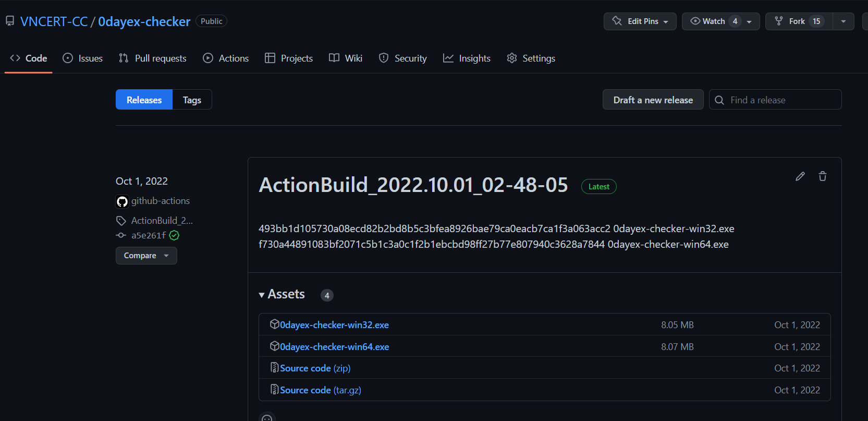Delete the release via trash icon
Viewport: 868px width, 421px height.
pos(823,176)
